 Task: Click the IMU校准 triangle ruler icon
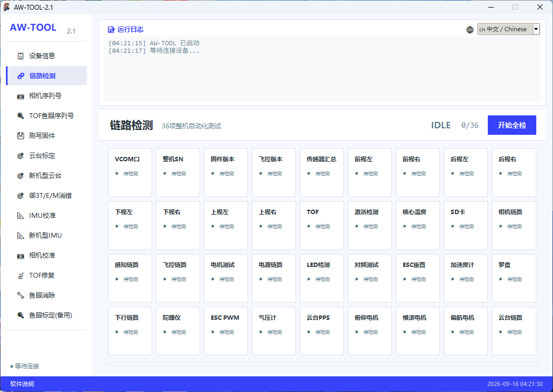[21, 216]
